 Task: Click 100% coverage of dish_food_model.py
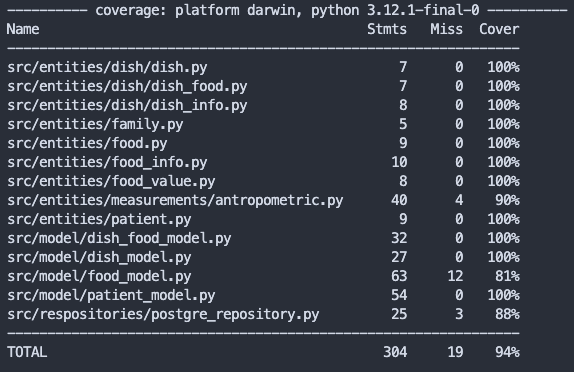pos(503,238)
